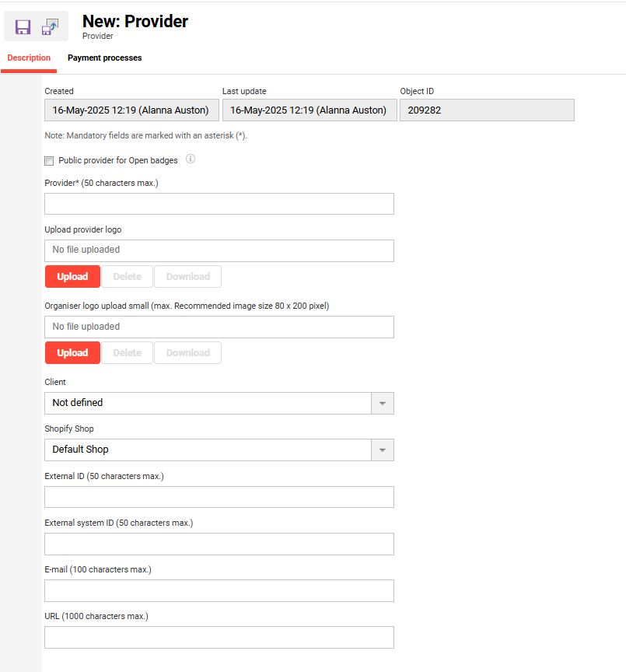Click the info icon beside Open badges

(190, 159)
